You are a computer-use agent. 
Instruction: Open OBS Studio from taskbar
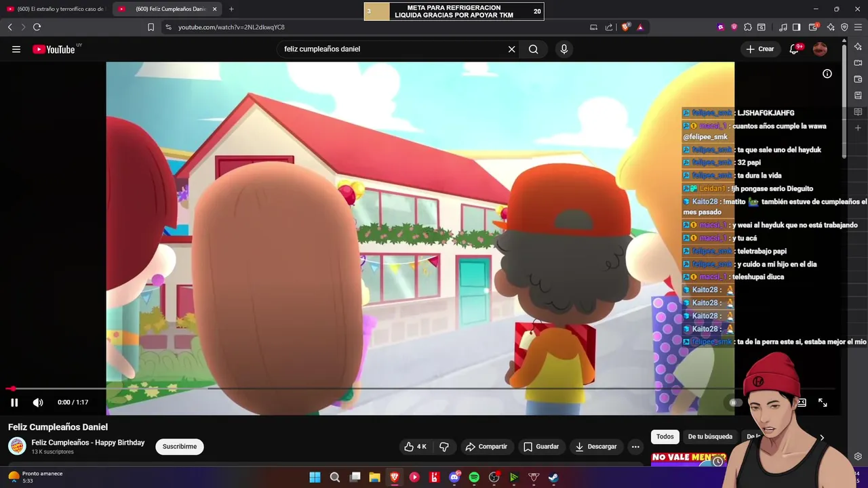coord(494,477)
